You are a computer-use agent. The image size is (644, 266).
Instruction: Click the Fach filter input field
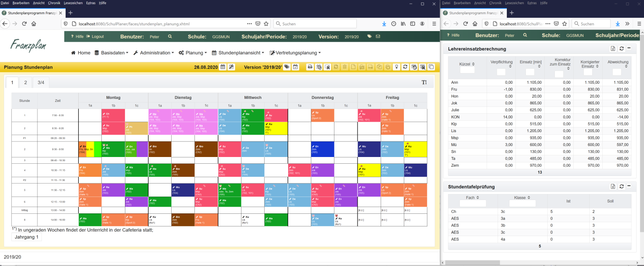pos(473,203)
